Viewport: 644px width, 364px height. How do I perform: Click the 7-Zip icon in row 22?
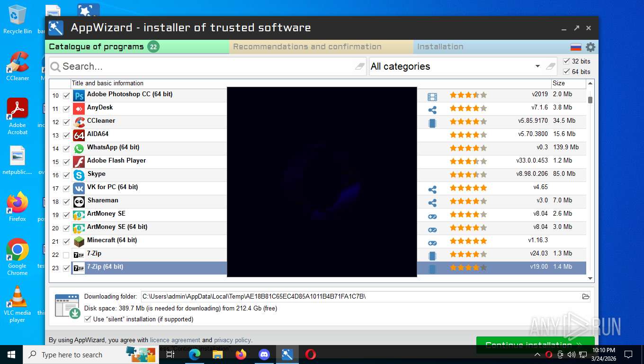pyautogui.click(x=79, y=255)
